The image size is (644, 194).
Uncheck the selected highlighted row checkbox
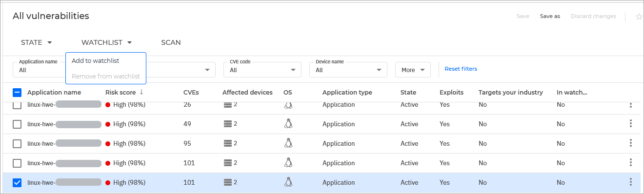pos(17,182)
